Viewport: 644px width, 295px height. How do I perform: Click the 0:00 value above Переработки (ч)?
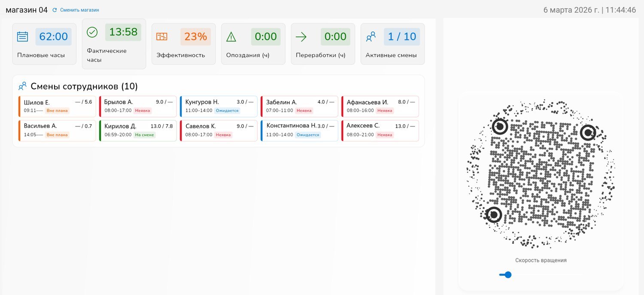pos(335,37)
